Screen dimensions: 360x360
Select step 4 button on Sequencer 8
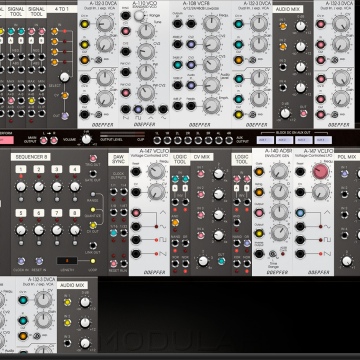click(75, 169)
